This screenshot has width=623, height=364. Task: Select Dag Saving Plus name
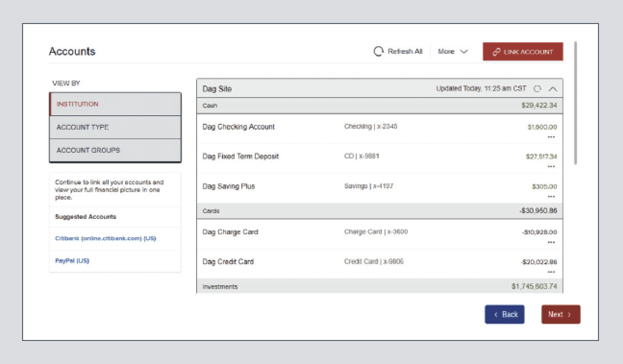(x=229, y=186)
